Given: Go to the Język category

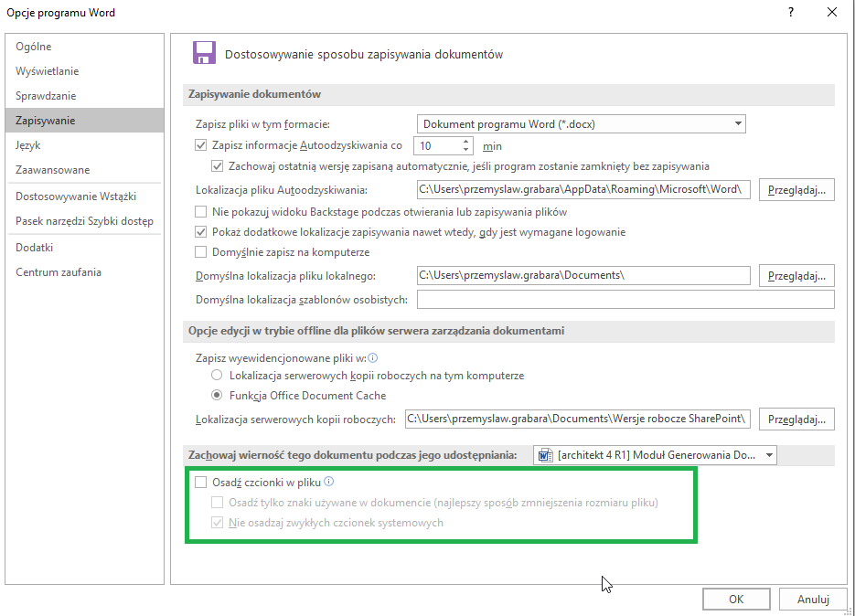Looking at the screenshot, I should (84, 145).
